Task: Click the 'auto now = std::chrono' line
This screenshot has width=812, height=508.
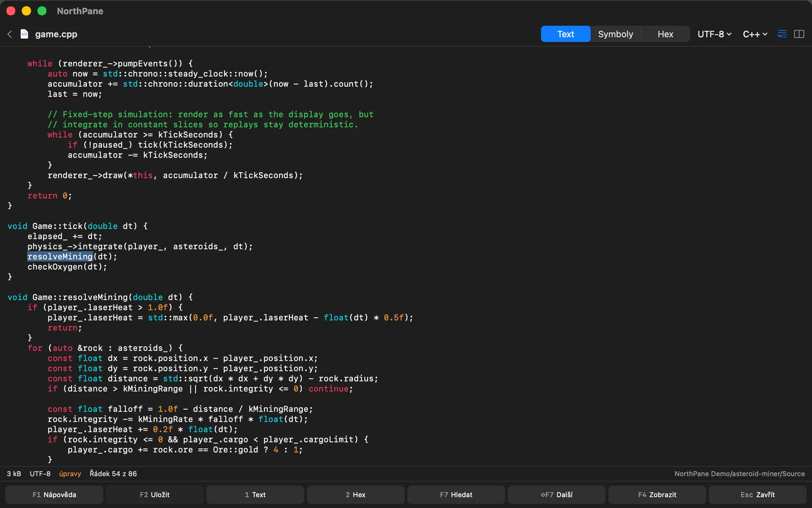Action: (158, 73)
